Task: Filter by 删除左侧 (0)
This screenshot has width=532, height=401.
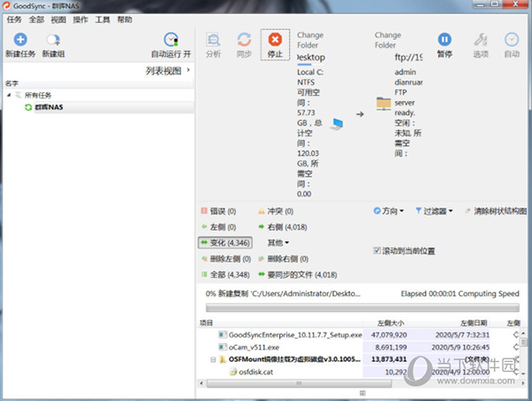Action: coord(226,259)
